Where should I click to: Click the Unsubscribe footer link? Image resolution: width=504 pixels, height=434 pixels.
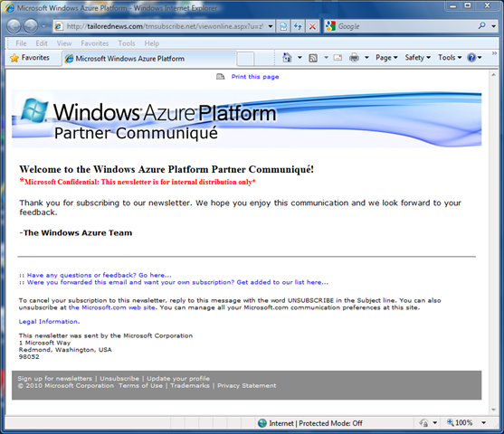(119, 379)
